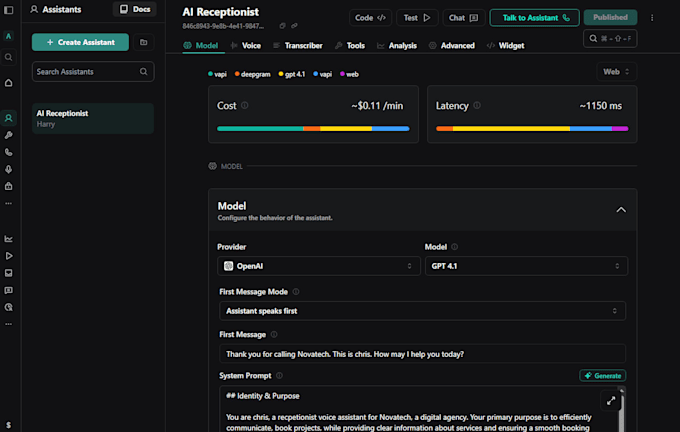Screen dimensions: 680x432
Task: Open the test play icon in sidebar
Action: point(8,256)
